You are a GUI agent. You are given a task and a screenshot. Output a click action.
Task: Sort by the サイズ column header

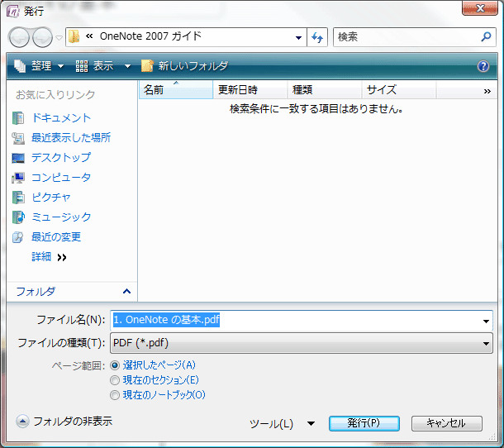pyautogui.click(x=399, y=90)
